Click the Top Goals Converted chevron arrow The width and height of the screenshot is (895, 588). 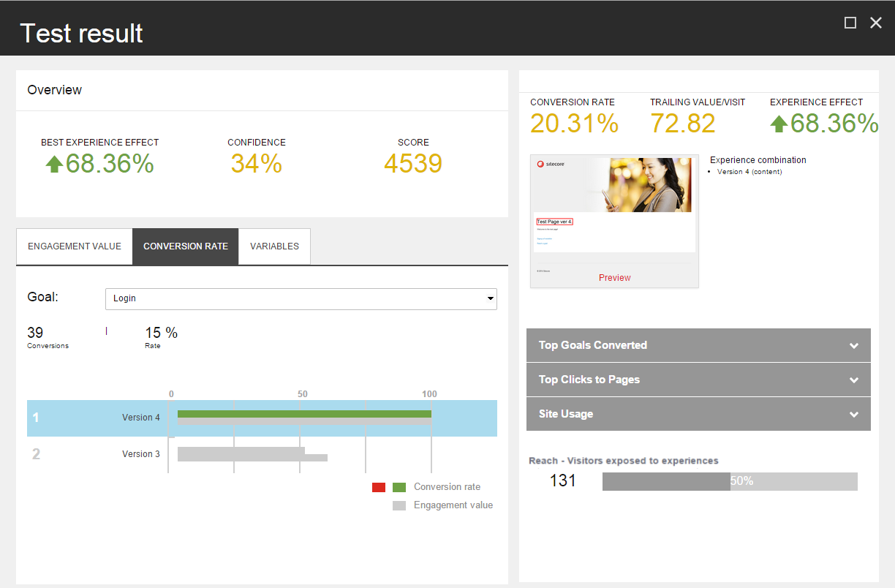tap(854, 346)
